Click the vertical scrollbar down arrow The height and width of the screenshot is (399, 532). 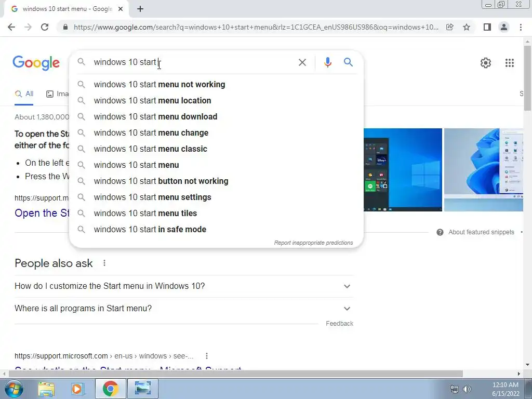pyautogui.click(x=528, y=365)
